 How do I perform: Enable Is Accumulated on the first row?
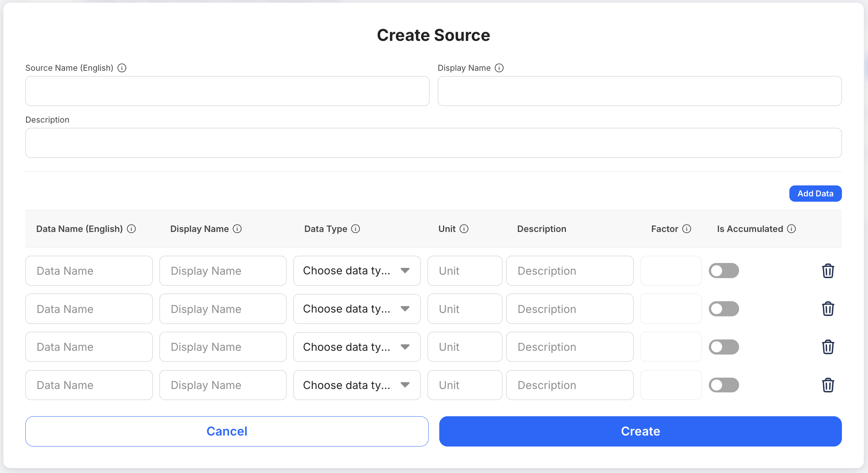point(724,271)
